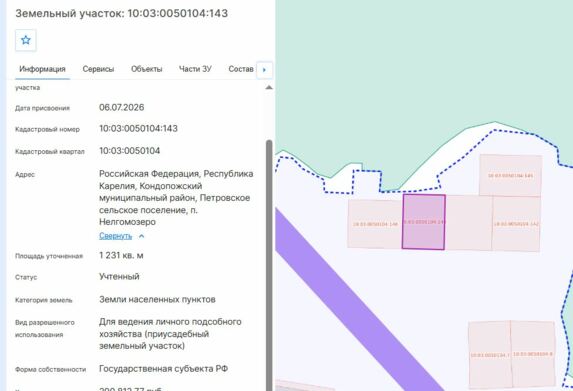Screen dimensions: 573x391
Task: Click the value Земли населенных пунктов
Action: pos(158,300)
